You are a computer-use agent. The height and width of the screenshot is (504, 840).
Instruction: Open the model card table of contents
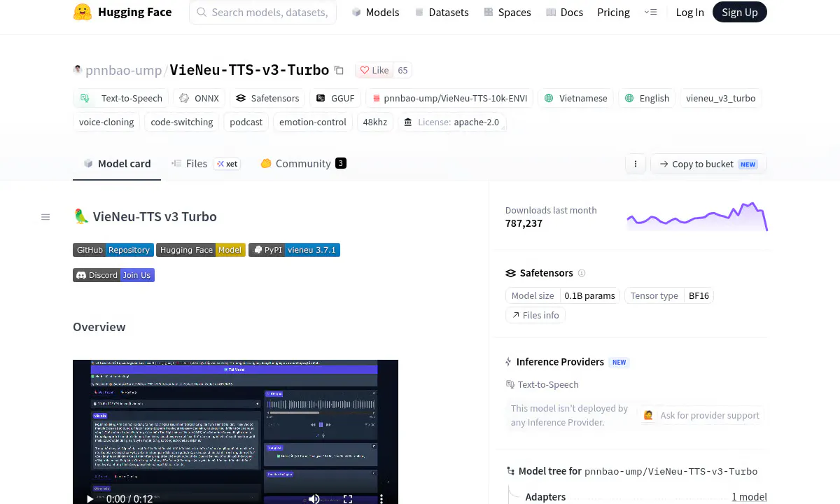(45, 217)
